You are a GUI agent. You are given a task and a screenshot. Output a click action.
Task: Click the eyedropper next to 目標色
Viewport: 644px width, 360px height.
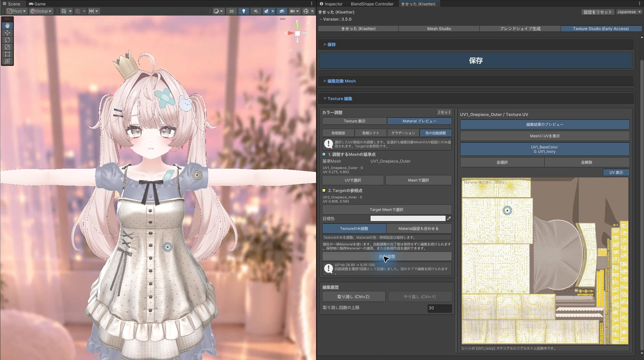coord(449,218)
